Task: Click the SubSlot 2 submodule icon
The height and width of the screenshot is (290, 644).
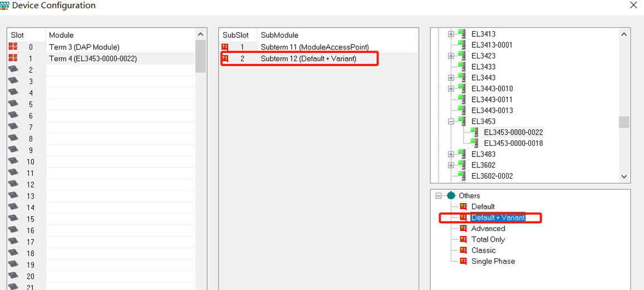Action: 225,58
